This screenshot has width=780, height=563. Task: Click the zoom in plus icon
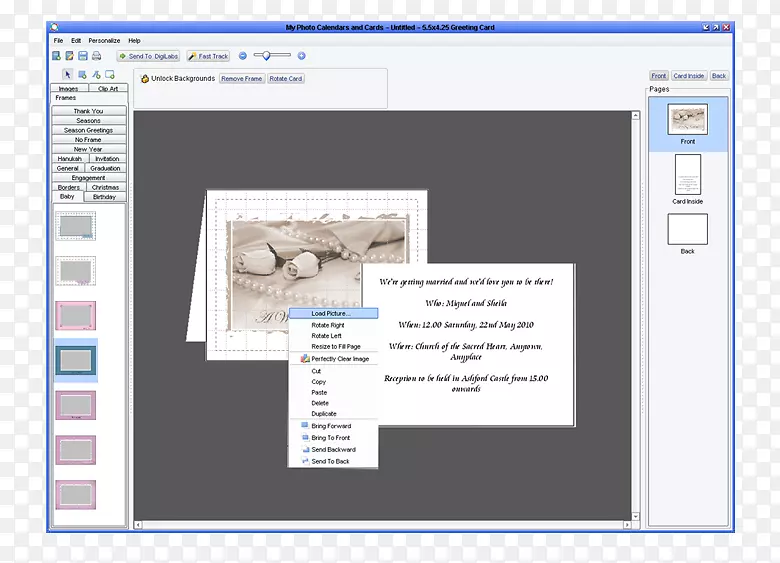pos(301,56)
